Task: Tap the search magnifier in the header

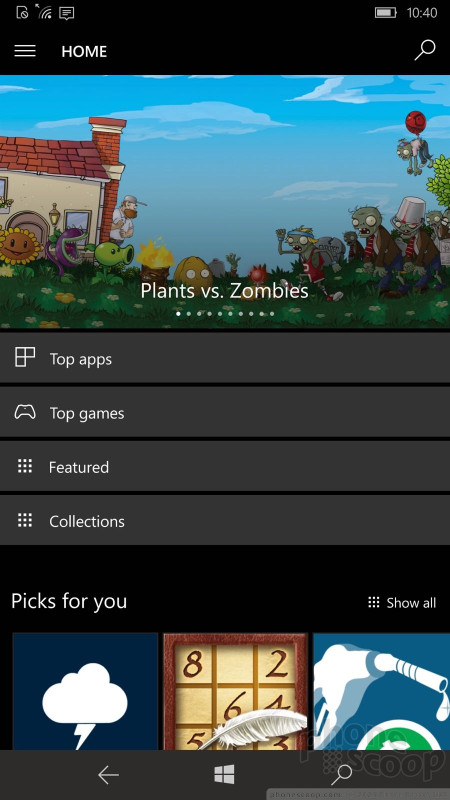Action: pos(424,50)
